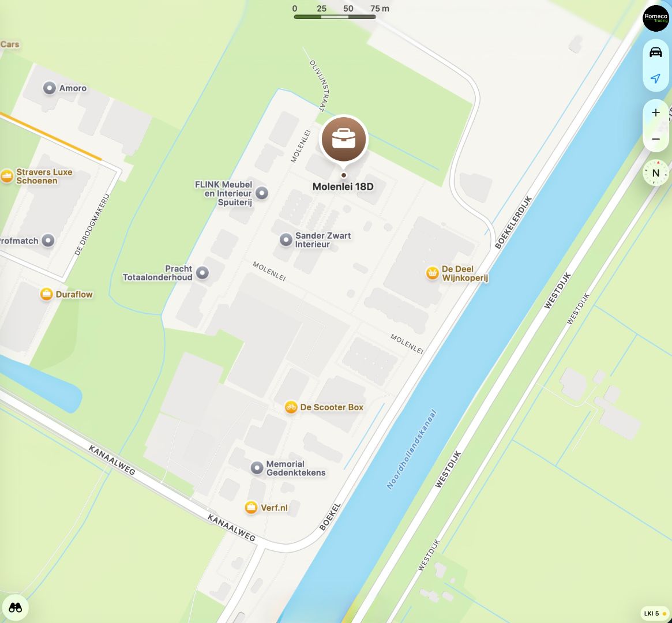Select the Duraflow store marker
Image resolution: width=672 pixels, height=623 pixels.
click(46, 294)
